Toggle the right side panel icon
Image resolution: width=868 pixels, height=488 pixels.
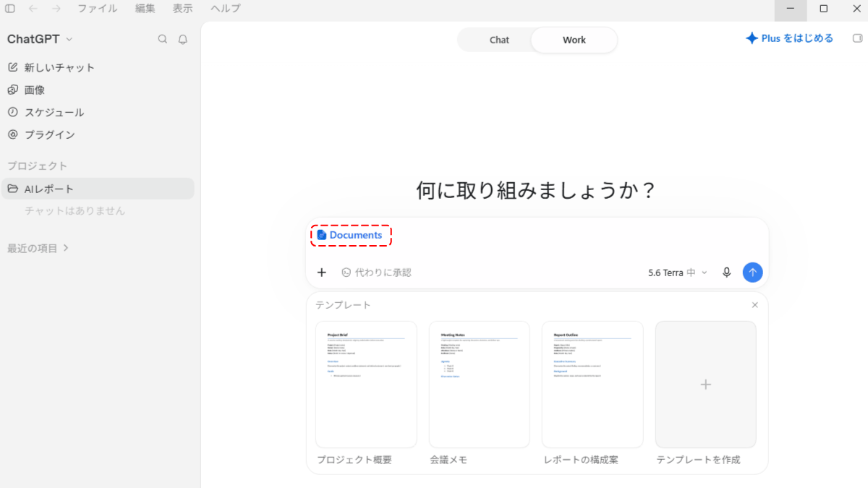click(x=858, y=38)
